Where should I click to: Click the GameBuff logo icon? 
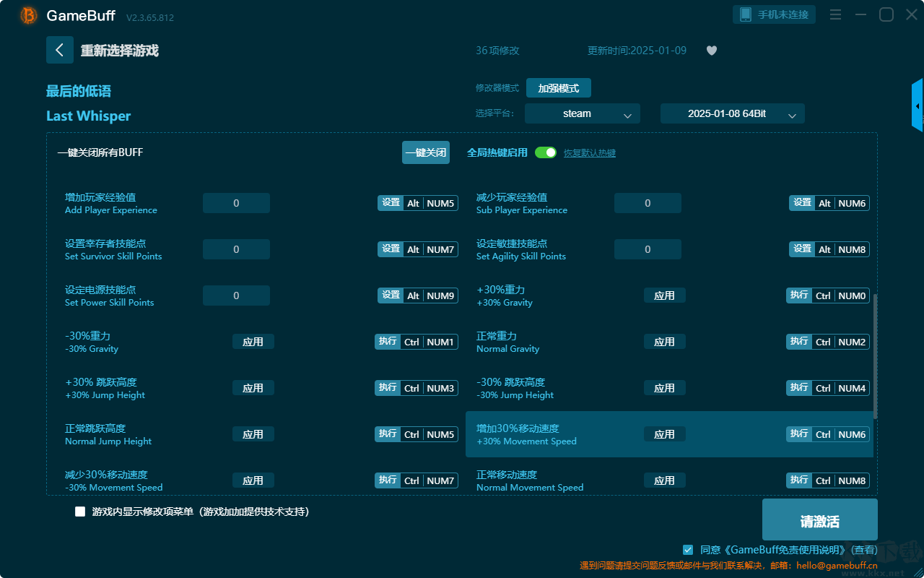29,15
